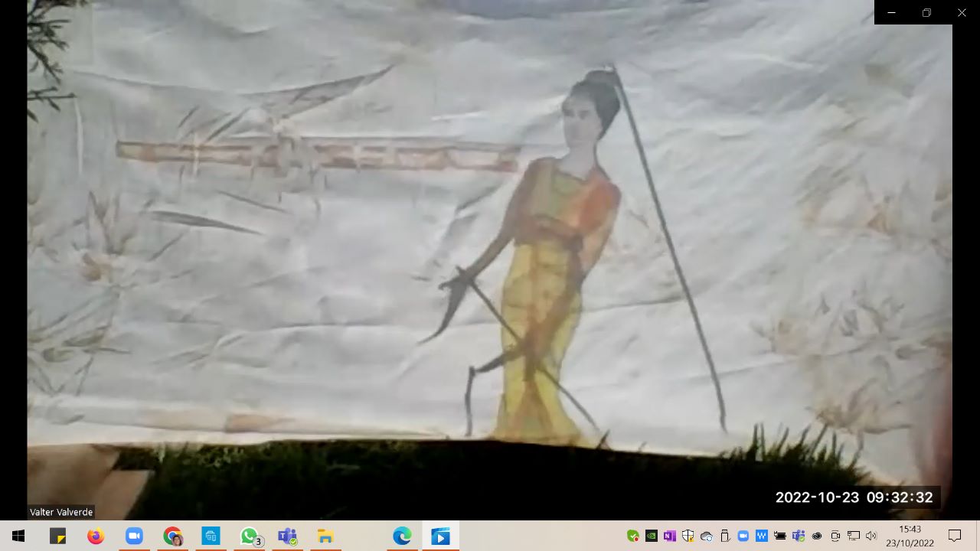This screenshot has width=980, height=551.
Task: Click the safely remove hardware USB icon
Action: coord(725,536)
